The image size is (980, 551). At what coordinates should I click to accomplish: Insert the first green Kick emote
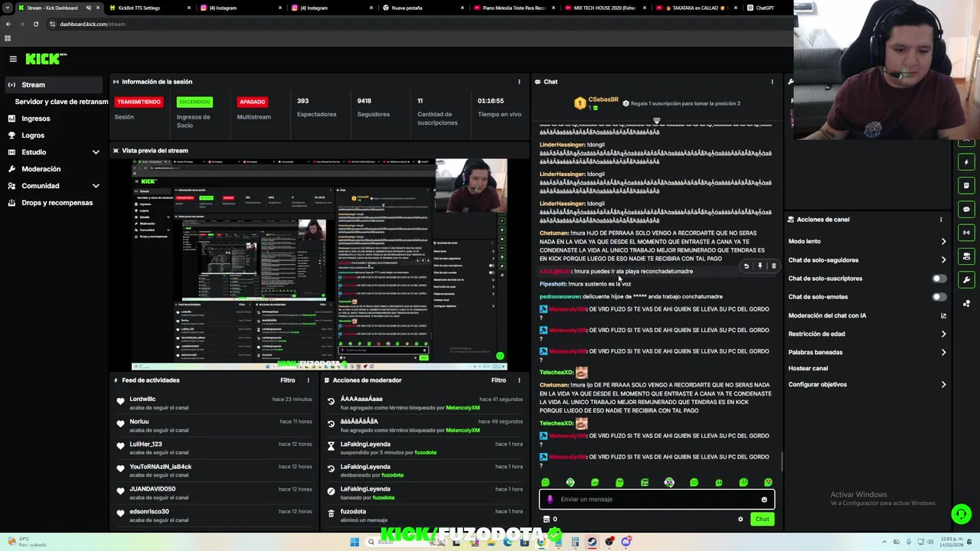(x=545, y=483)
